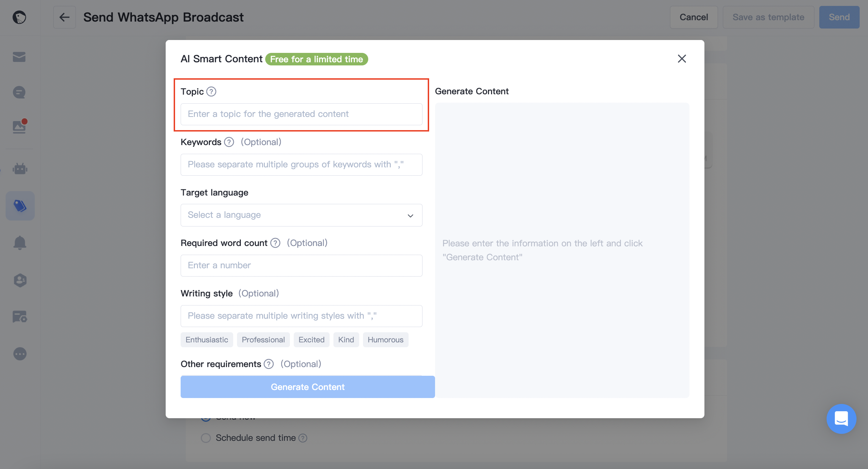Click the Other requirements help icon
This screenshot has height=469, width=868.
click(269, 364)
